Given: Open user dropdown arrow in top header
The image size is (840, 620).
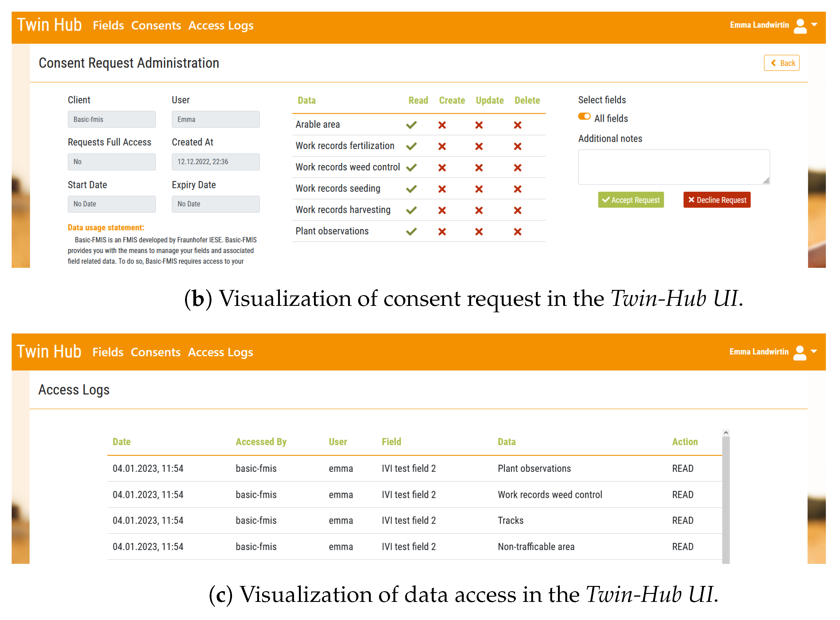Looking at the screenshot, I should [814, 25].
